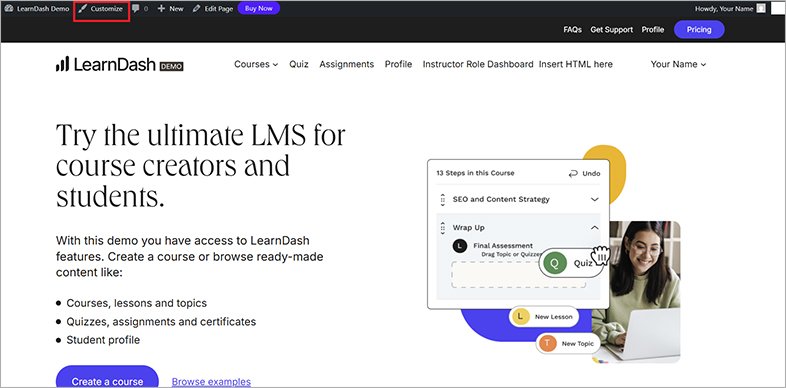Click the user avatar in the admin bar

tap(761, 9)
